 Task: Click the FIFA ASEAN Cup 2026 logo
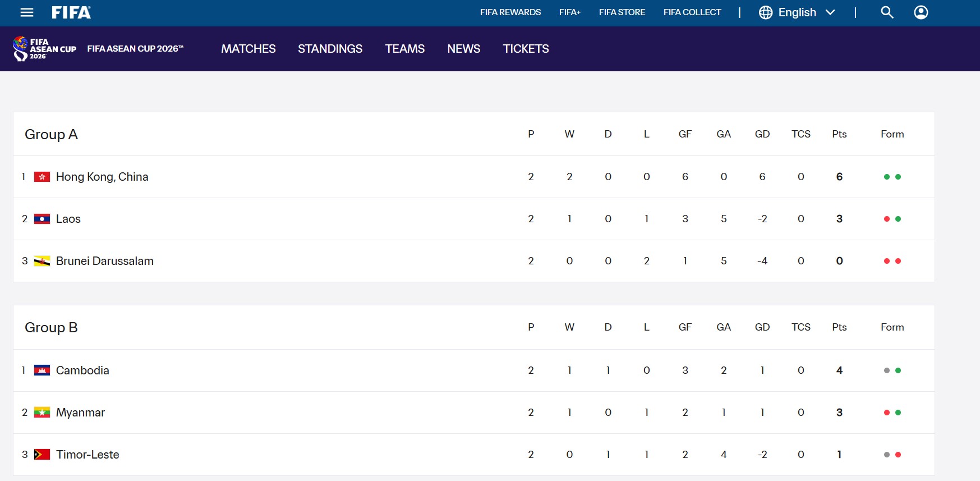click(x=45, y=49)
